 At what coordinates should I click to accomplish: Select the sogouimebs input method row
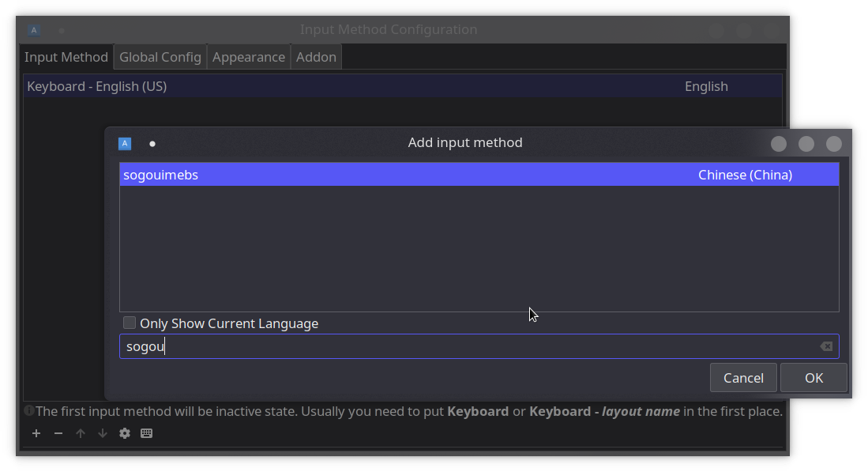click(479, 175)
